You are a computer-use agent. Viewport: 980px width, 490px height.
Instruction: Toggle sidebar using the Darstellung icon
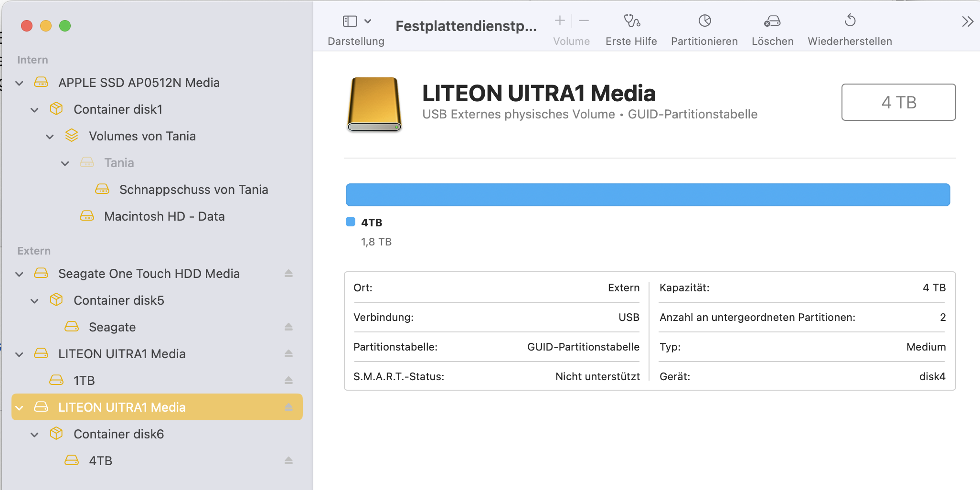pyautogui.click(x=350, y=21)
